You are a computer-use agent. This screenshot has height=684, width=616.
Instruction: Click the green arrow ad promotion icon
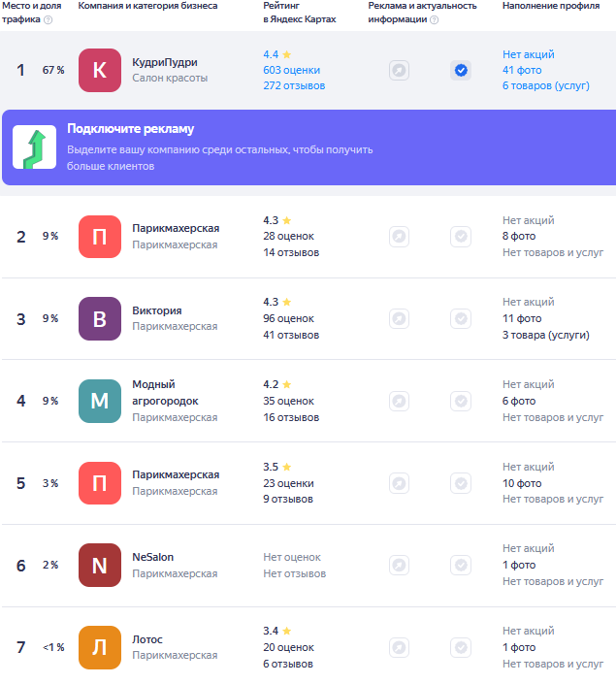(35, 147)
